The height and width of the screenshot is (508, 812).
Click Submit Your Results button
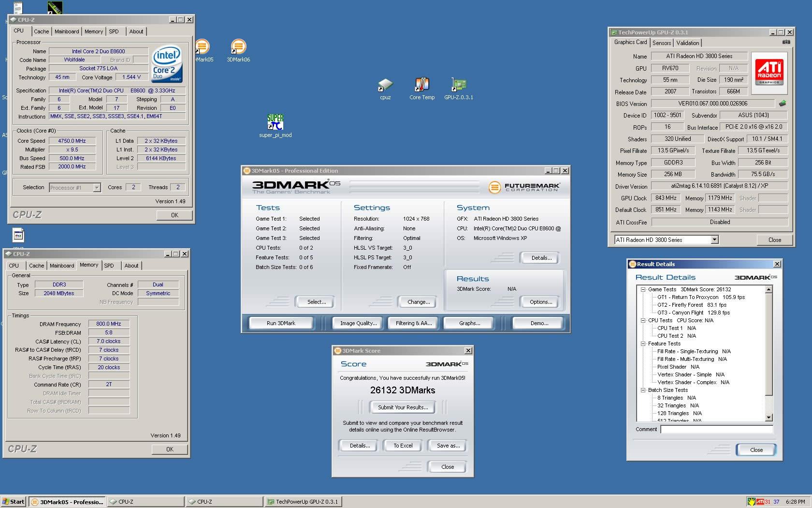pos(403,407)
